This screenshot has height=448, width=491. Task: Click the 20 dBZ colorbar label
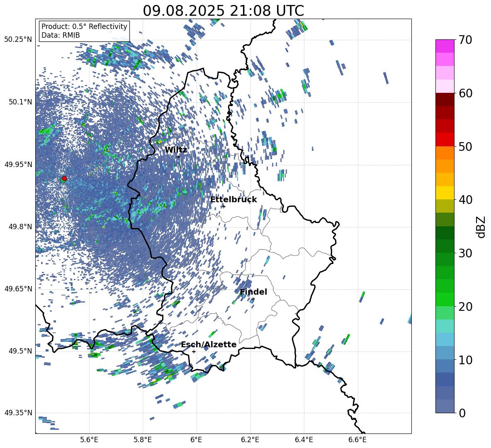click(x=465, y=307)
